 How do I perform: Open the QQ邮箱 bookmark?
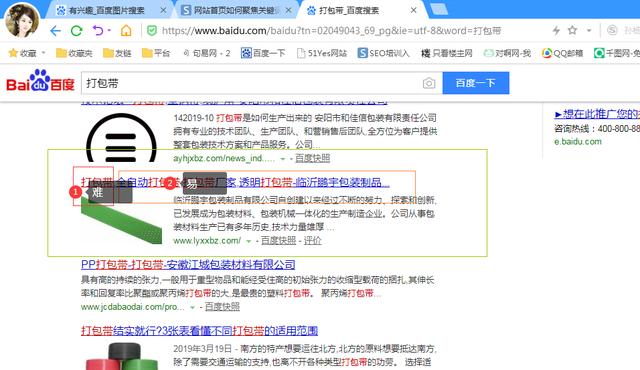(562, 53)
